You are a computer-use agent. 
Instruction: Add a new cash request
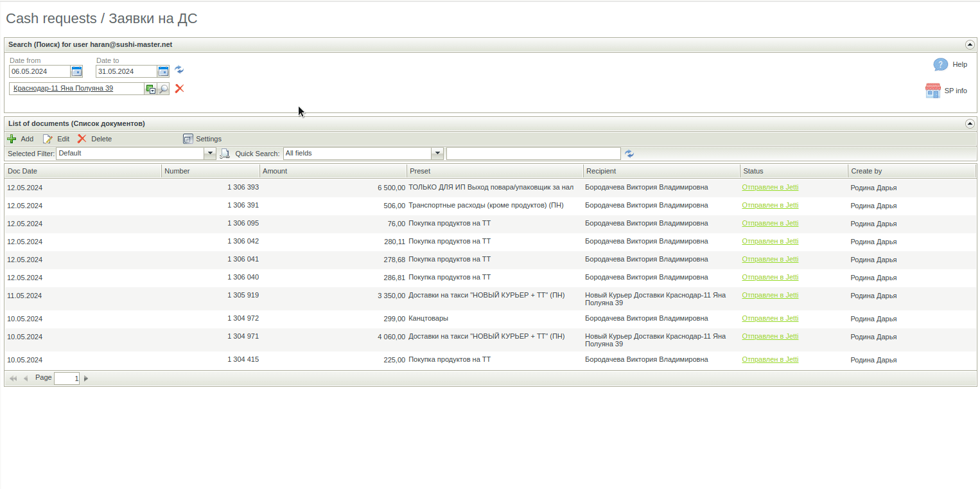click(20, 139)
